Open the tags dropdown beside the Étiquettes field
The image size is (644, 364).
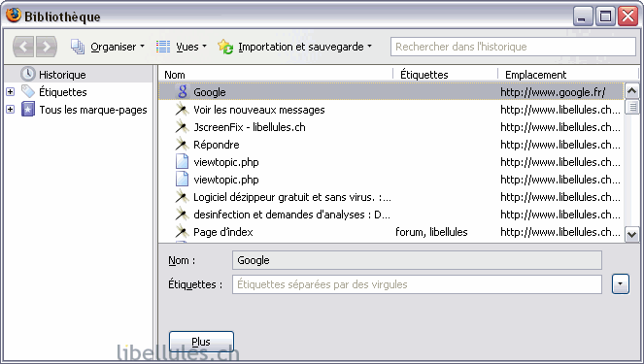620,284
